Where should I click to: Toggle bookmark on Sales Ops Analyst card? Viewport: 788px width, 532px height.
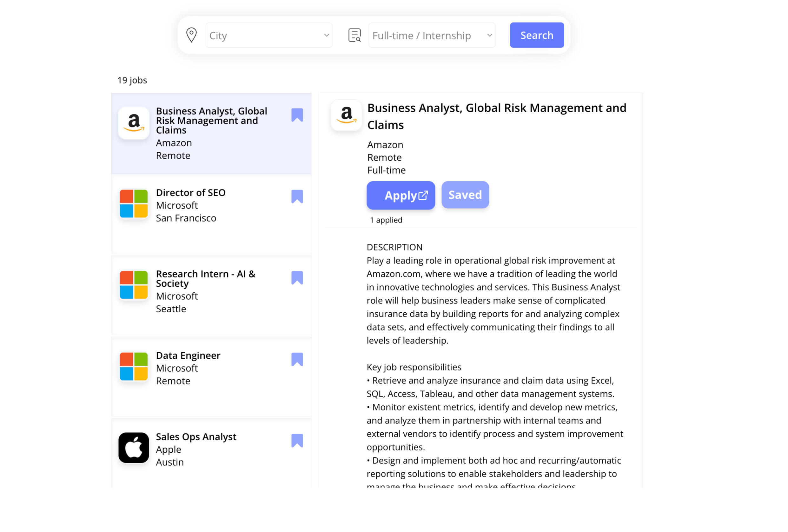[297, 441]
